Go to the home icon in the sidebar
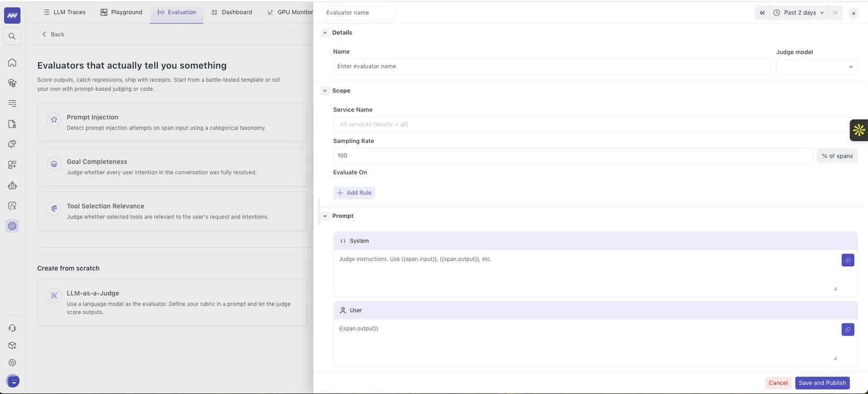The width and height of the screenshot is (868, 394). 12,62
